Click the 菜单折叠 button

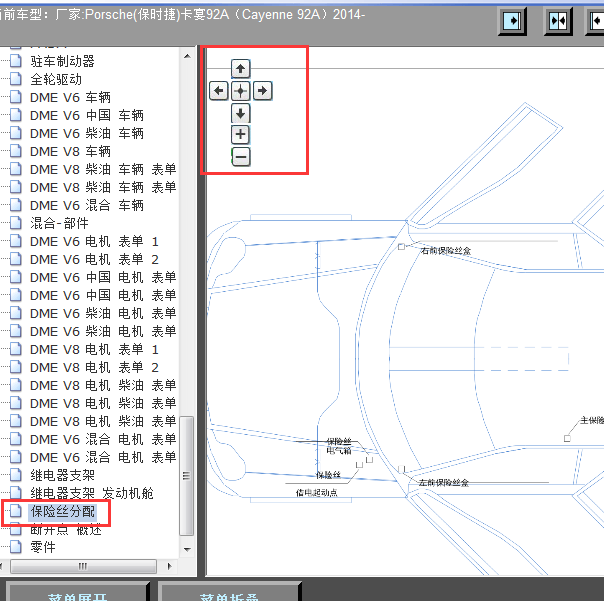(229, 593)
